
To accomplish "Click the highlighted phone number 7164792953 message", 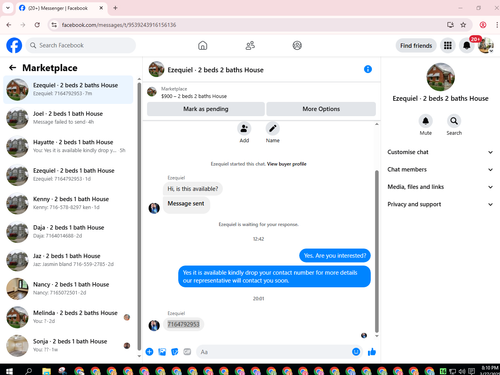I will click(x=183, y=324).
